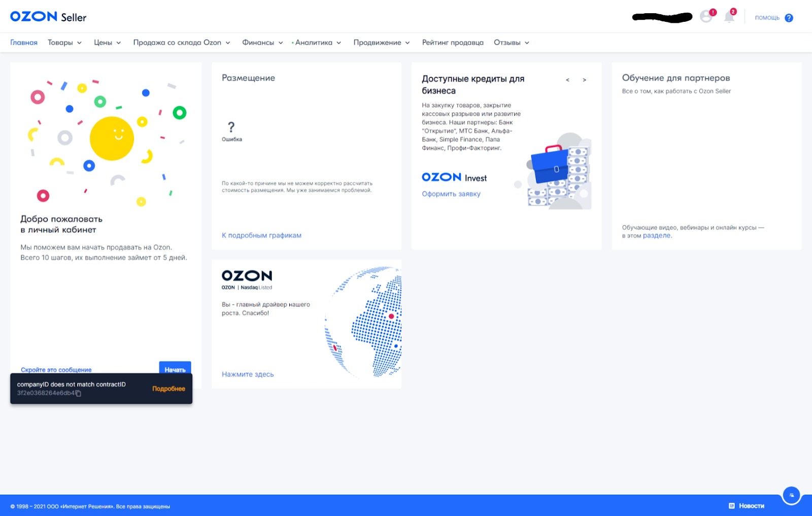Screen dimensions: 812x516
Task: Open the notifications bell icon
Action: pos(729,17)
